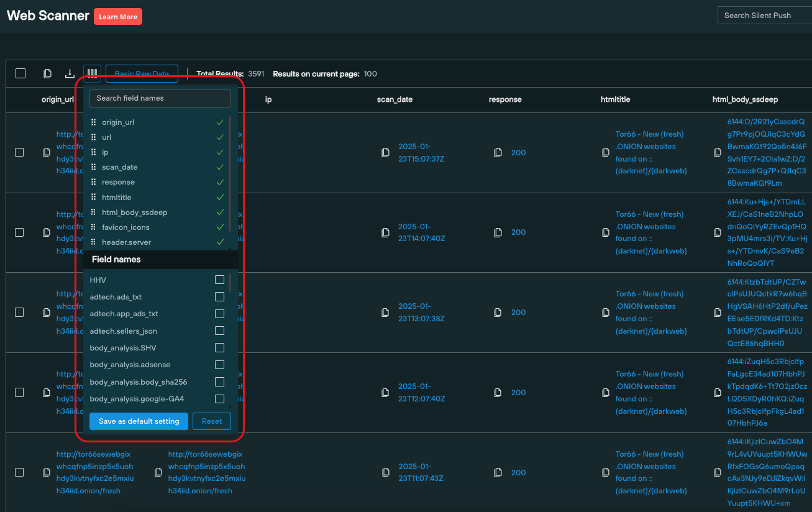812x512 pixels.
Task: Click the download results icon in toolbar
Action: tap(70, 74)
